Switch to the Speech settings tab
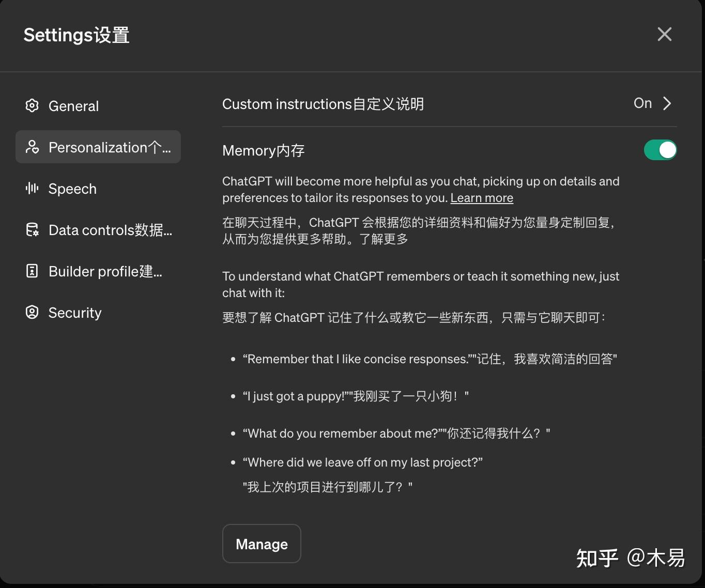Image resolution: width=705 pixels, height=588 pixels. click(72, 189)
